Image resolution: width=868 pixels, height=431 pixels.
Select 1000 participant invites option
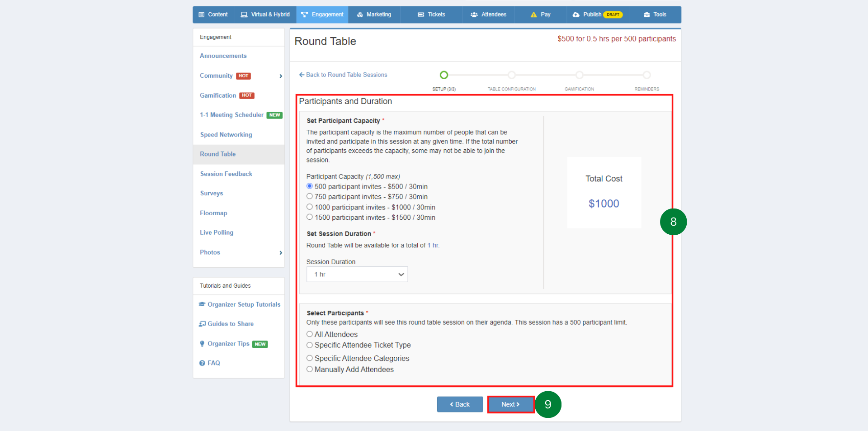click(x=309, y=207)
